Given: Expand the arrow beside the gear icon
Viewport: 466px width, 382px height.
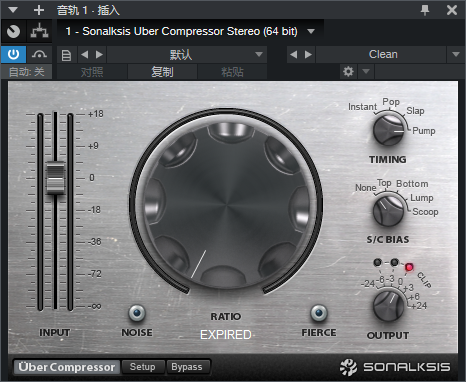Looking at the screenshot, I should 366,71.
